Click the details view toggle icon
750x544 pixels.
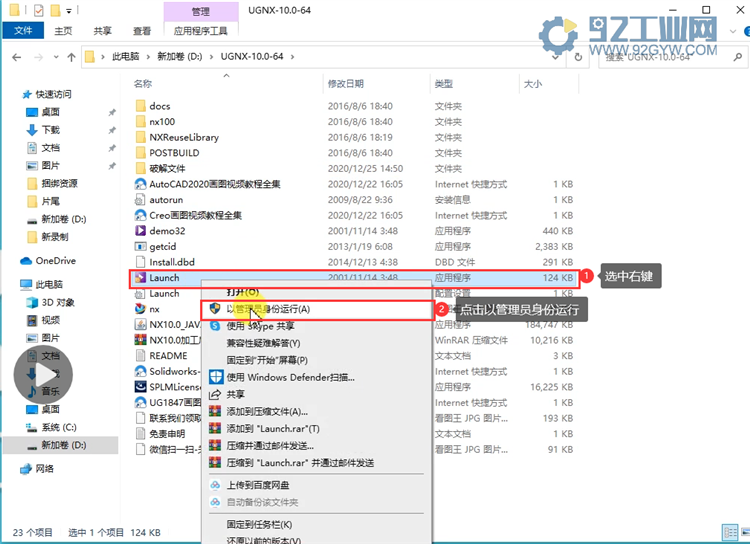[x=730, y=532]
